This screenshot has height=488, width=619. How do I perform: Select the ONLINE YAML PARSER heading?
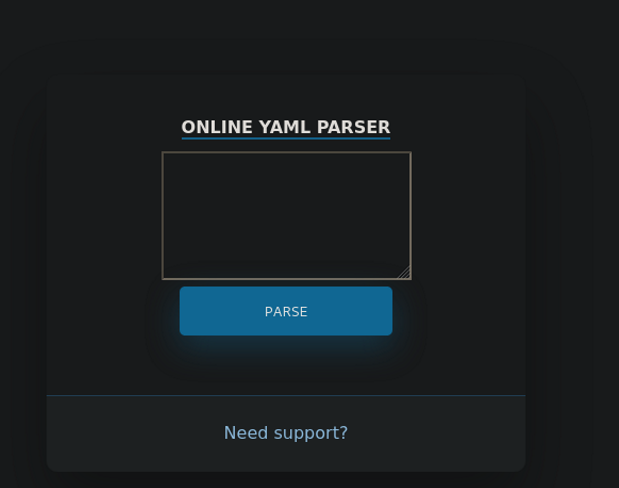coord(286,127)
